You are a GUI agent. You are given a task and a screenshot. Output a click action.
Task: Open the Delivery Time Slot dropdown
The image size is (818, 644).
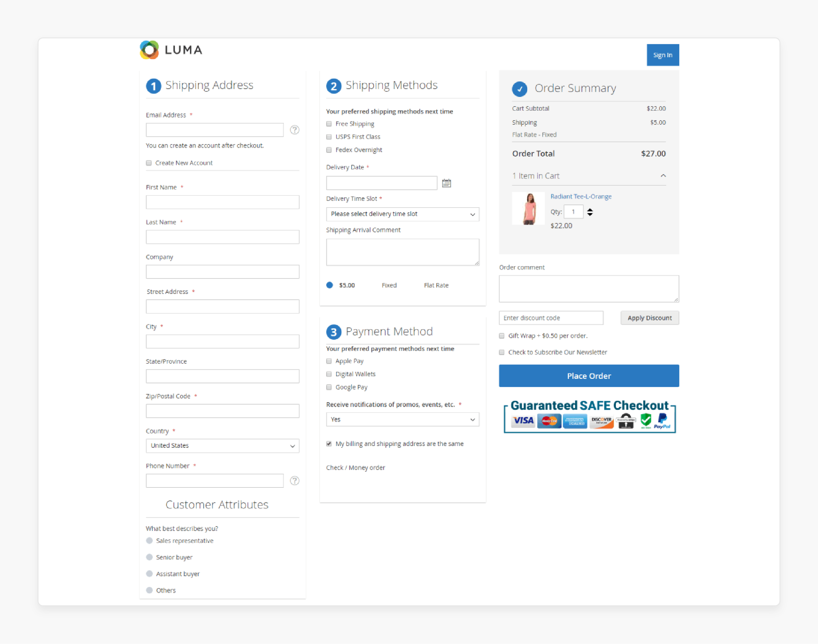403,214
